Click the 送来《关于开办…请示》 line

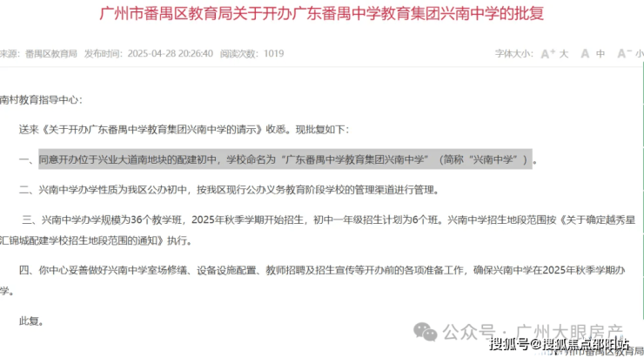tap(184, 130)
